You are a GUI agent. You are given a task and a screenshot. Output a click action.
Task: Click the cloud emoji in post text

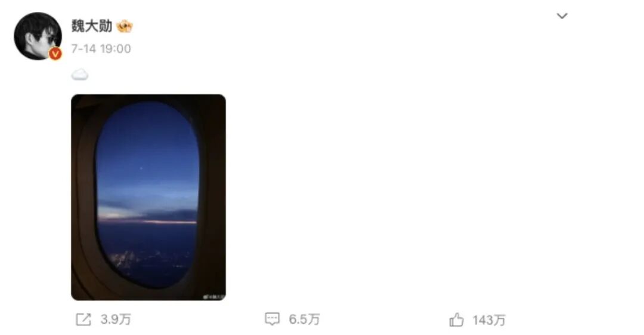[x=80, y=75]
